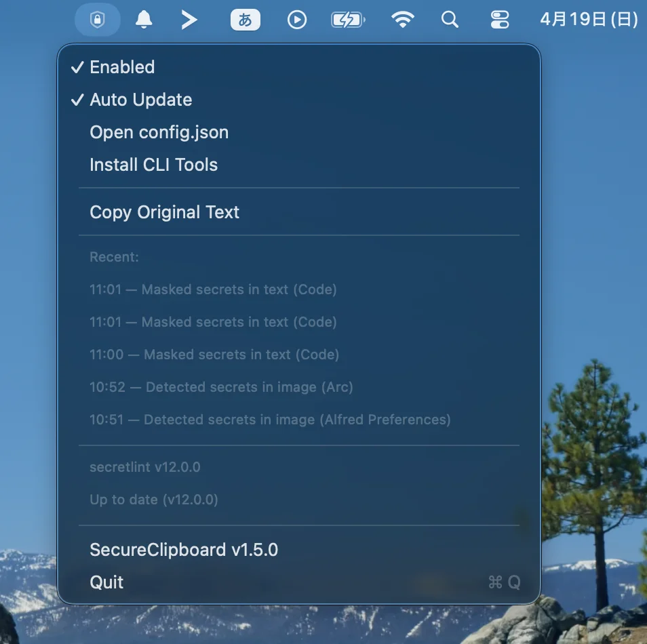Select the 10:51 Alfred Preferences entry
This screenshot has width=647, height=644.
270,420
